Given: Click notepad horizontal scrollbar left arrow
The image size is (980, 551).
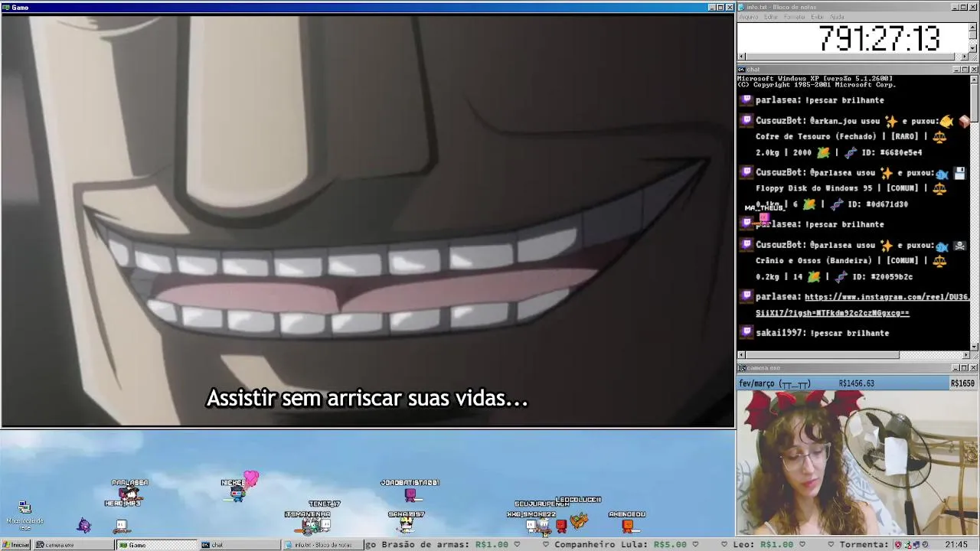Looking at the screenshot, I should (741, 57).
